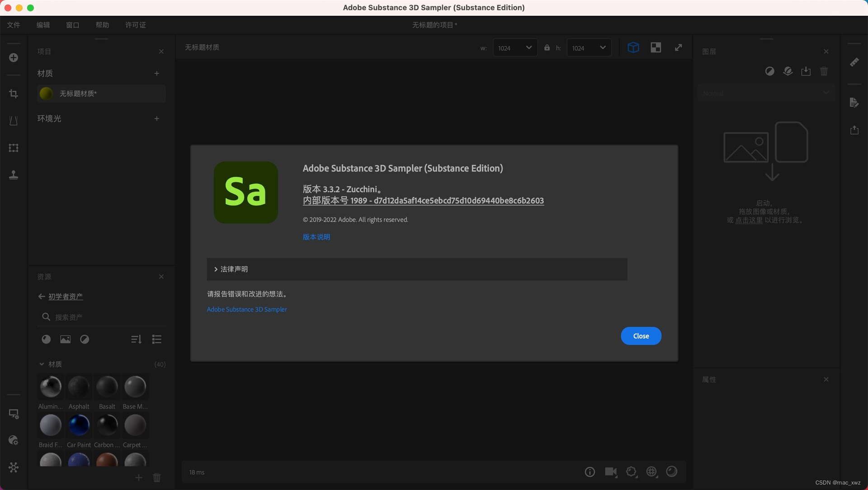Add a layer mask icon in Layers panel
Image resolution: width=868 pixels, height=490 pixels.
(788, 71)
